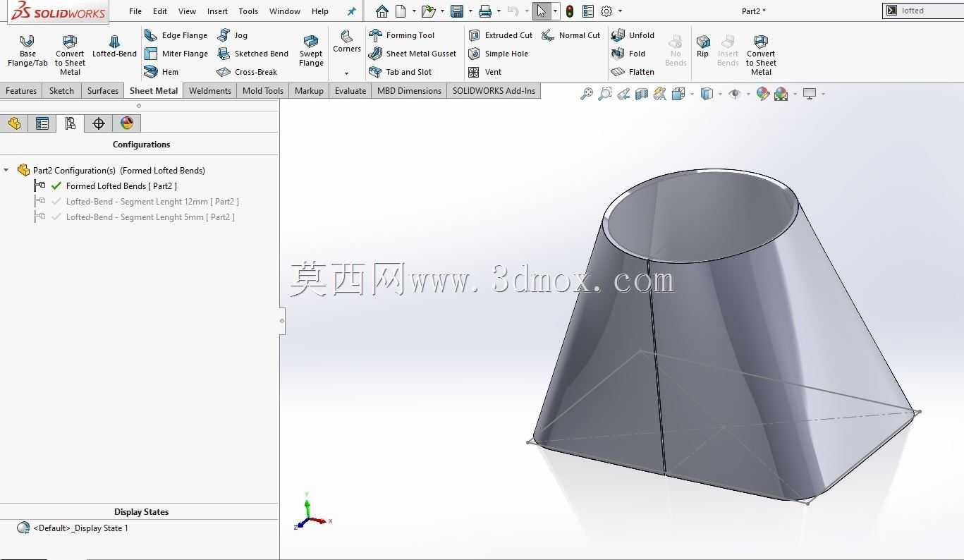Click the Zoom to Area icon
Image resolution: width=964 pixels, height=560 pixels.
click(604, 94)
